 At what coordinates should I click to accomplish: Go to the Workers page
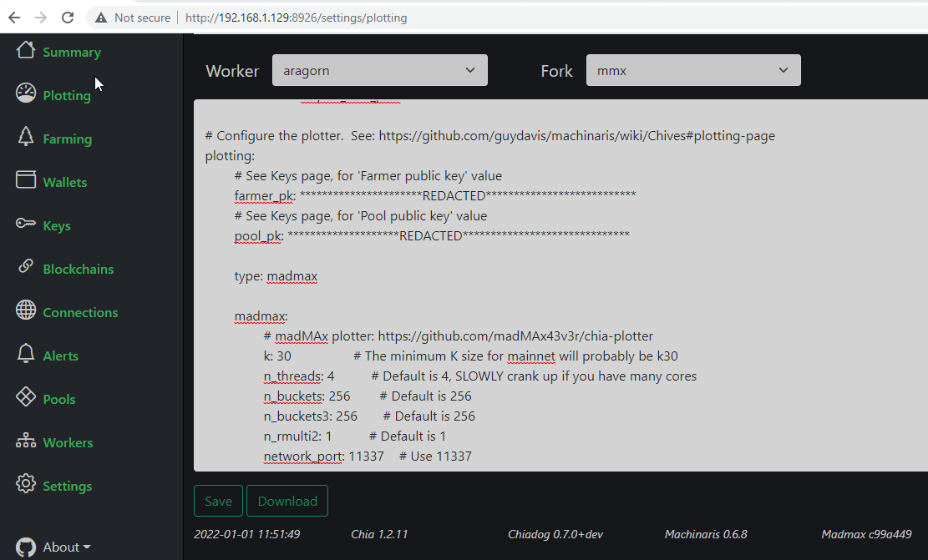pyautogui.click(x=68, y=442)
